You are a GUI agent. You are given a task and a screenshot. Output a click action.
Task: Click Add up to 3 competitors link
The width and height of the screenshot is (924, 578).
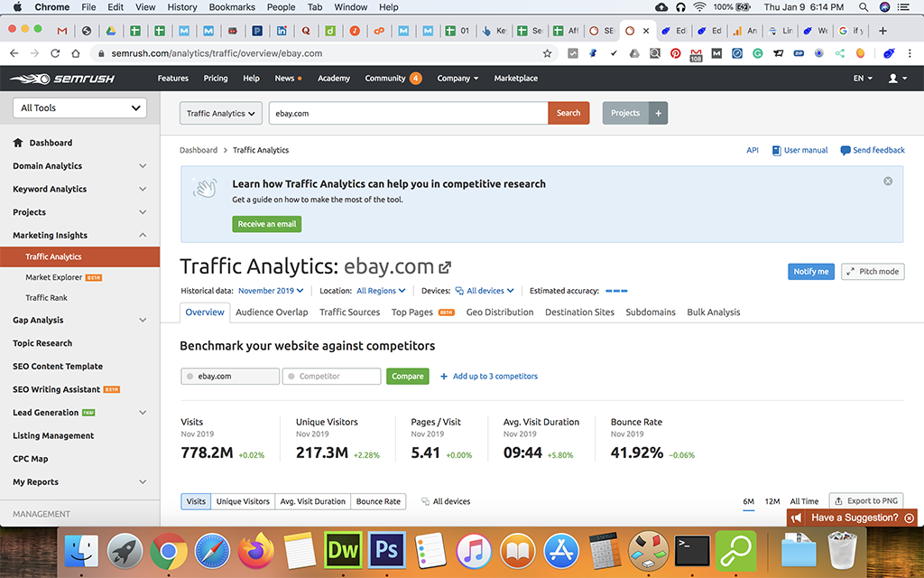click(x=489, y=377)
